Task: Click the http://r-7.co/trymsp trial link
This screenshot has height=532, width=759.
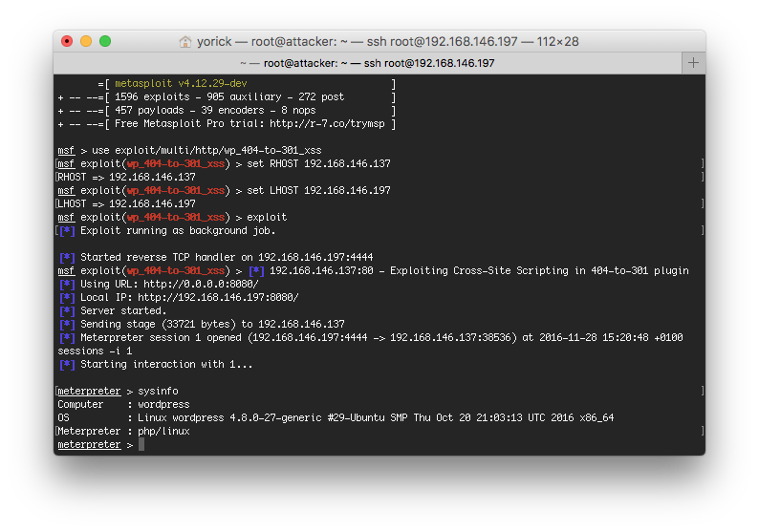Action: tap(327, 124)
